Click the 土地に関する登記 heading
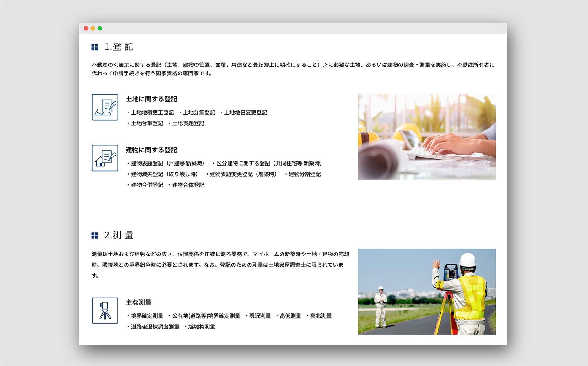The height and width of the screenshot is (366, 588). [152, 99]
